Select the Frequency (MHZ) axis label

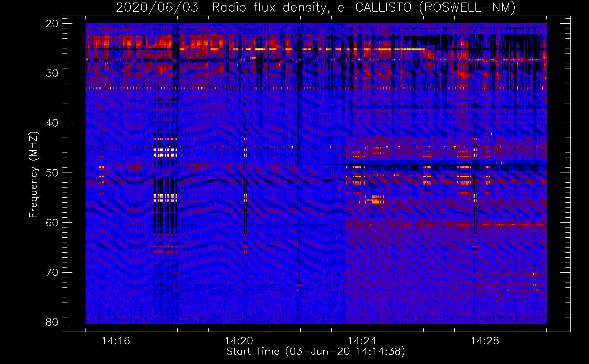point(33,174)
